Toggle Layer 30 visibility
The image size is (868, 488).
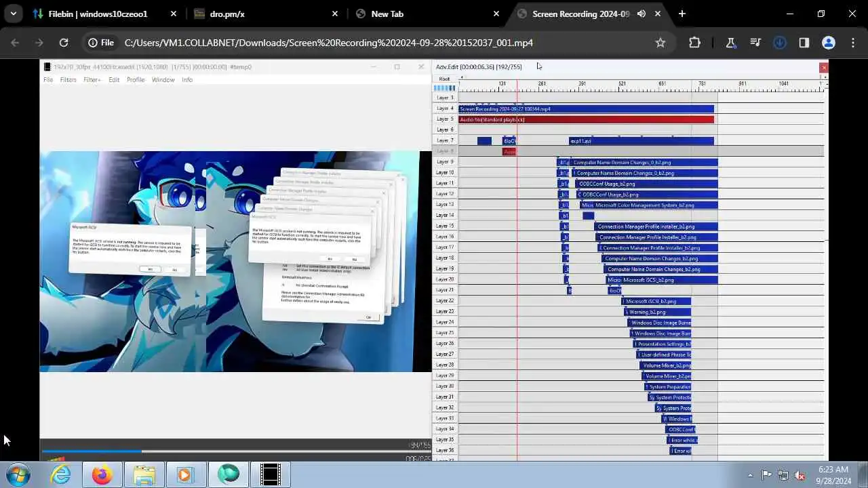(445, 386)
